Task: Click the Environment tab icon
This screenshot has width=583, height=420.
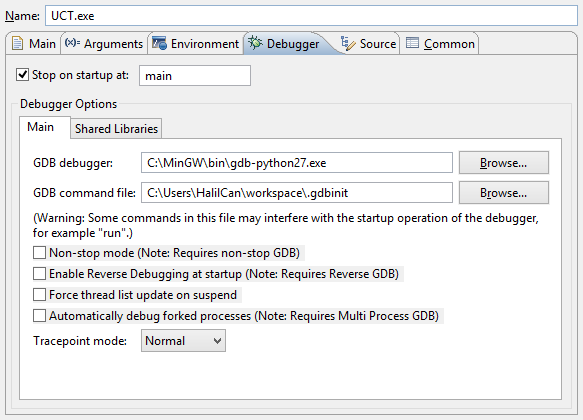Action: pos(159,43)
